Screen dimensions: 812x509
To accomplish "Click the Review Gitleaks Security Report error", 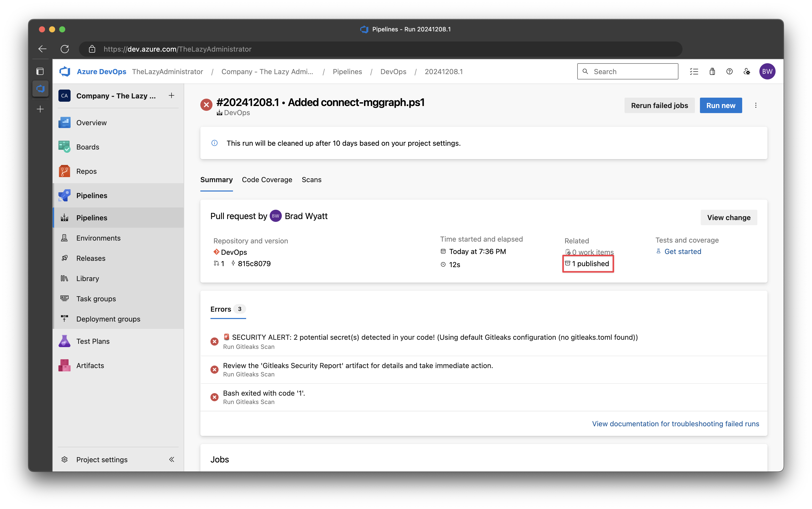I will pos(483,369).
